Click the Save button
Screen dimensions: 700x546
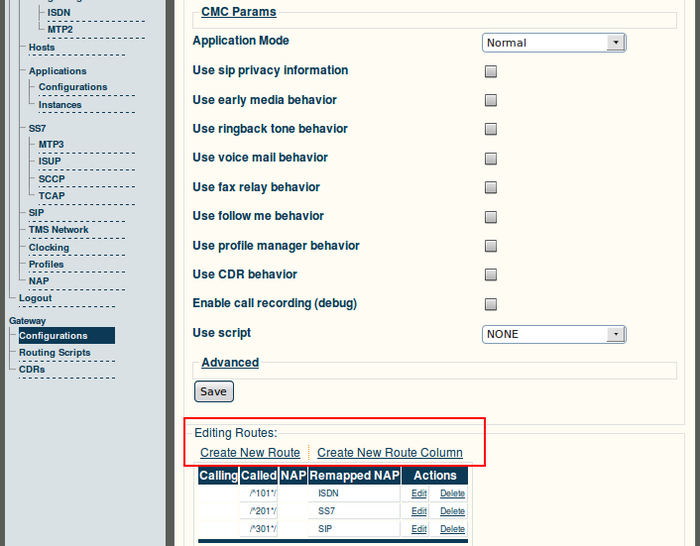213,392
